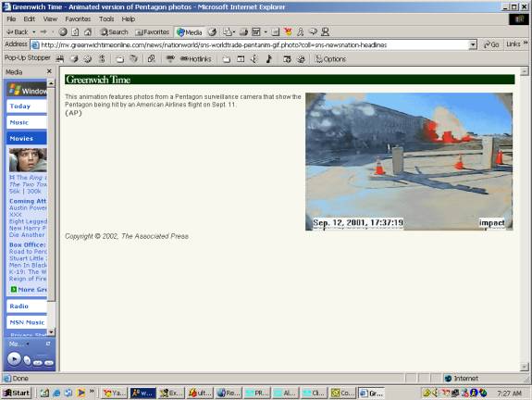
Task: Click the More Great link with green arrow
Action: [29, 289]
